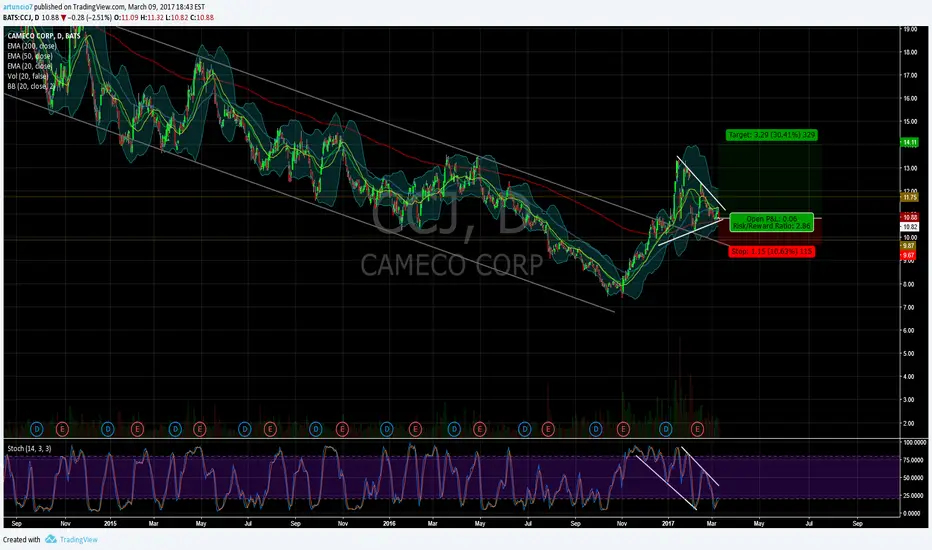Image resolution: width=932 pixels, height=550 pixels.
Task: Select the February 2016 earnings E marker
Action: pos(415,429)
